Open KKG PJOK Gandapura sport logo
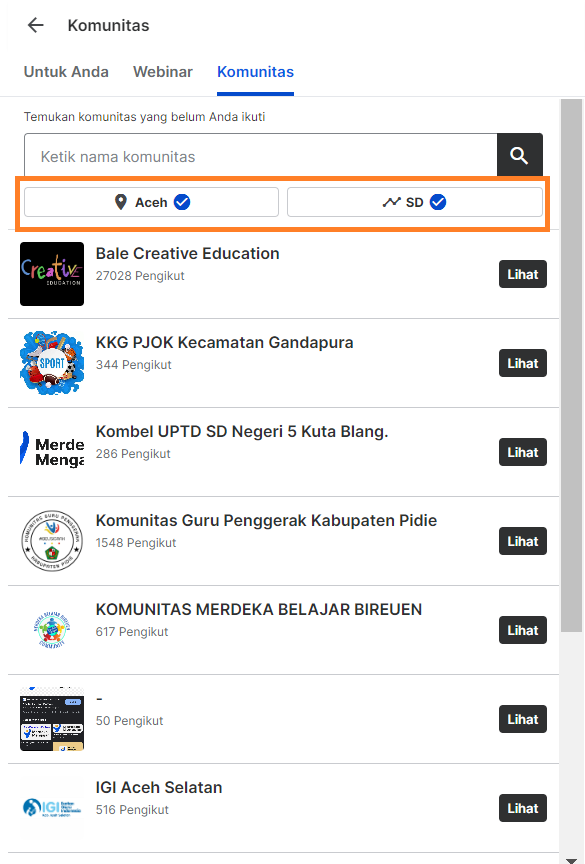Viewport: 585px width, 864px height. pos(52,363)
